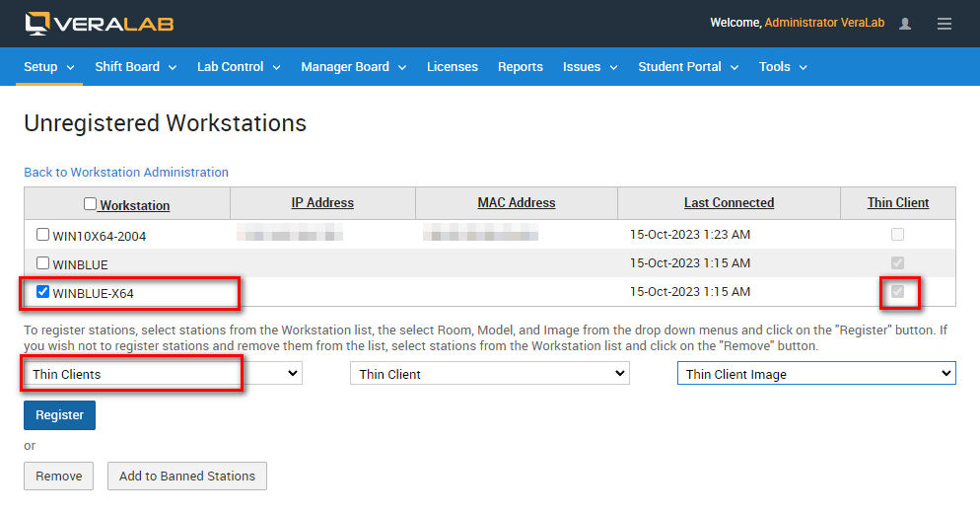Toggle Thin Client checkbox for WINBLUE-X64 row
The height and width of the screenshot is (514, 980).
(x=897, y=292)
